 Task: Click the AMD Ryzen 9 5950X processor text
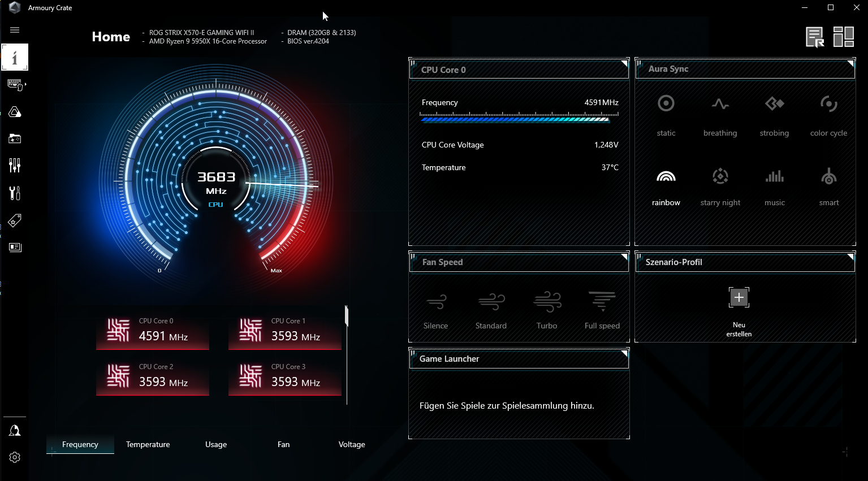point(208,41)
